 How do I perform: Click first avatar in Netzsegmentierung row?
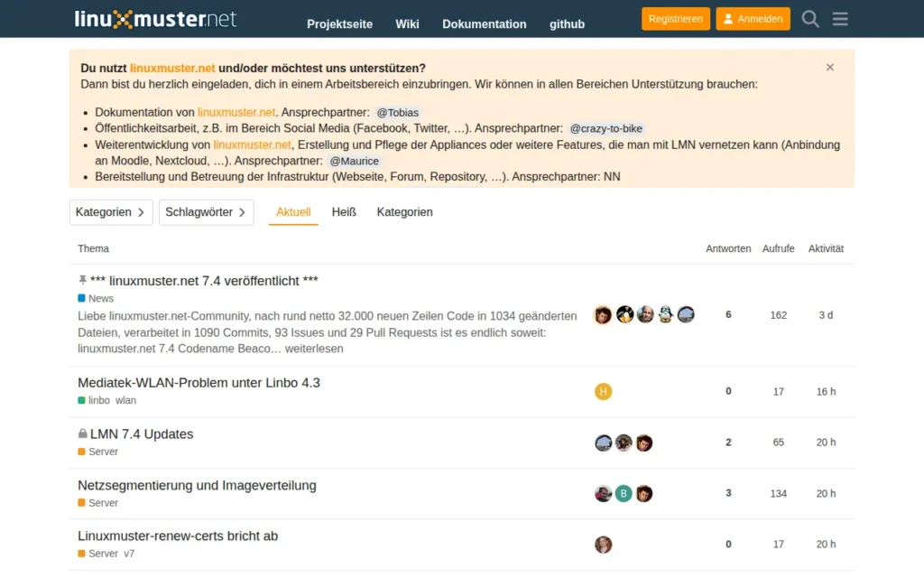(603, 493)
